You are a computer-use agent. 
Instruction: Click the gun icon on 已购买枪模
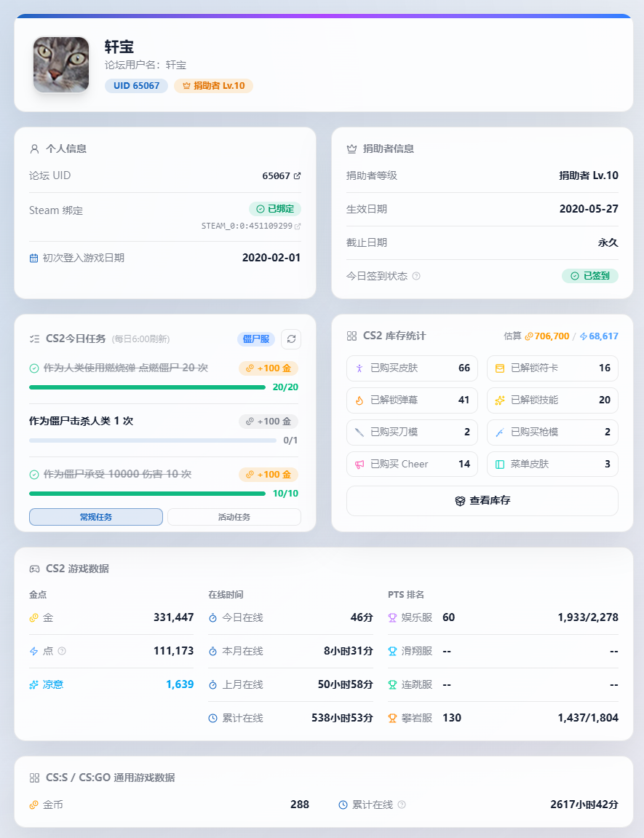500,432
